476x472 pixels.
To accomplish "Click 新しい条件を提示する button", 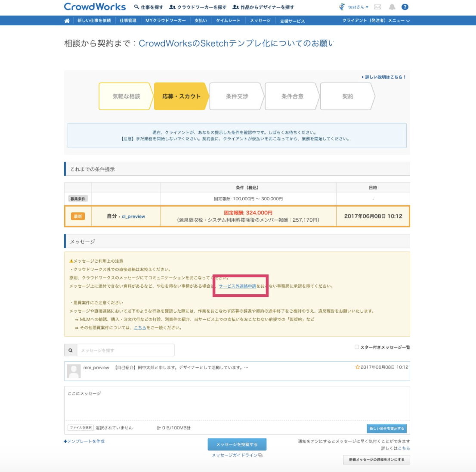I will (x=386, y=429).
